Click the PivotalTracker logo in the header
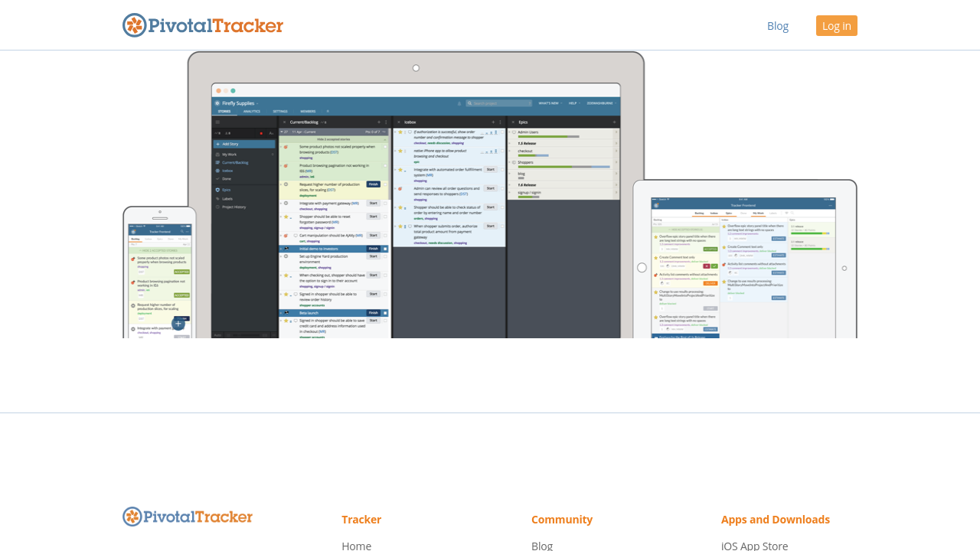The height and width of the screenshot is (551, 980). 203,25
